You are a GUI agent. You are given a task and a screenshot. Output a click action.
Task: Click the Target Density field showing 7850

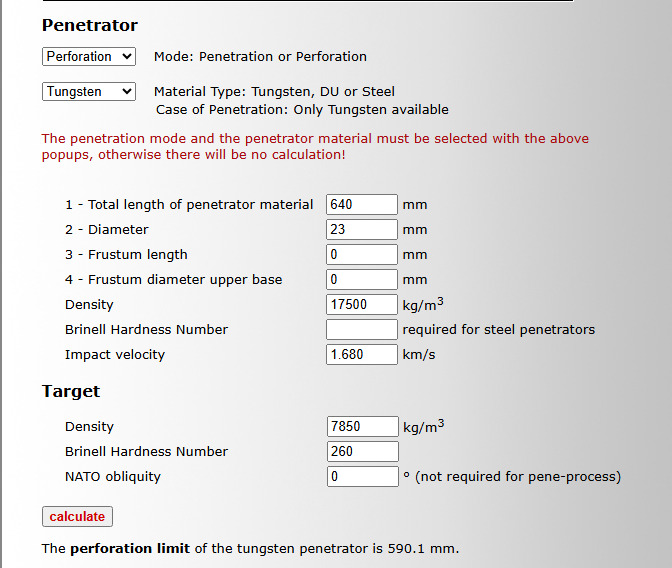pos(362,427)
